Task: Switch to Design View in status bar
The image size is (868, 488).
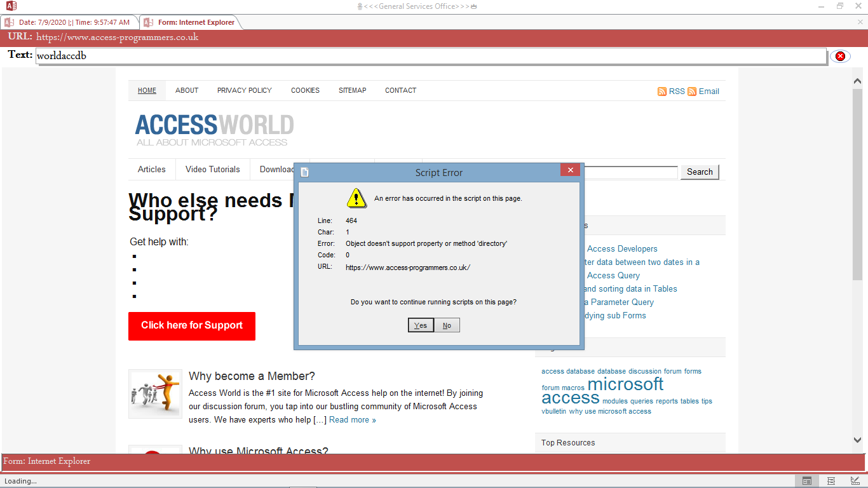Action: click(x=855, y=481)
